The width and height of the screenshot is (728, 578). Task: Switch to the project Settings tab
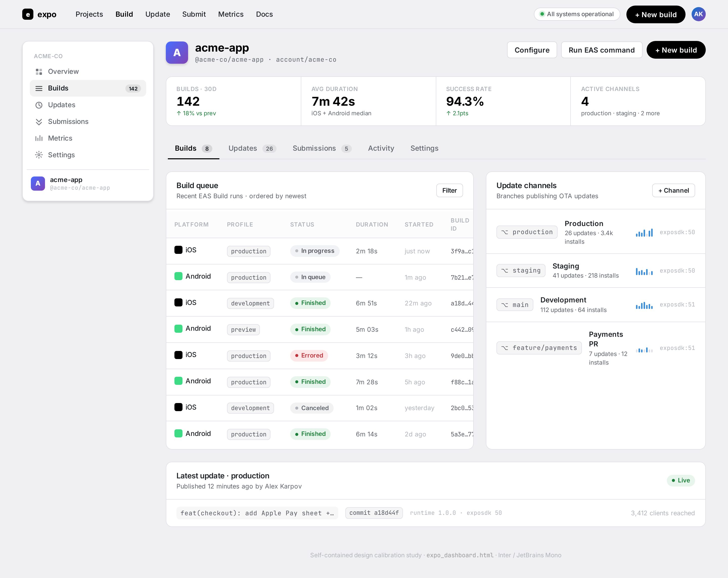[424, 148]
